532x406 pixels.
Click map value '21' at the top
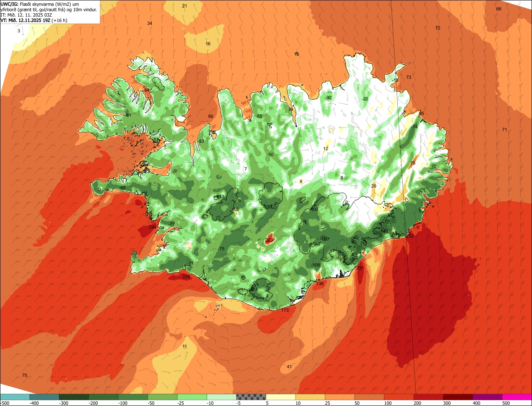click(185, 6)
